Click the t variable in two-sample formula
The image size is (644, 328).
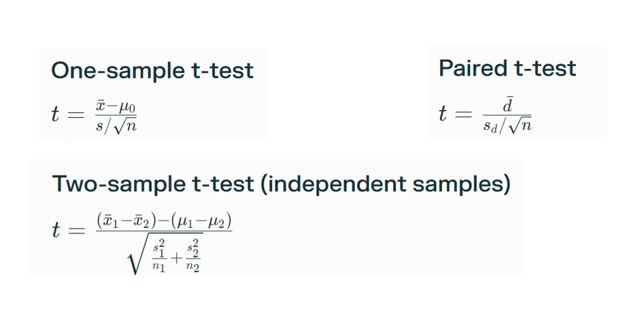pyautogui.click(x=56, y=230)
